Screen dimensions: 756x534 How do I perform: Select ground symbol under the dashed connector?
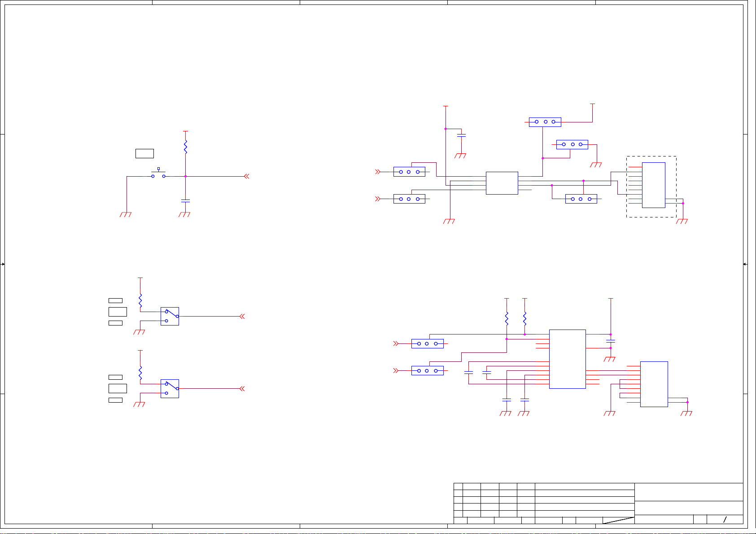[x=682, y=221]
